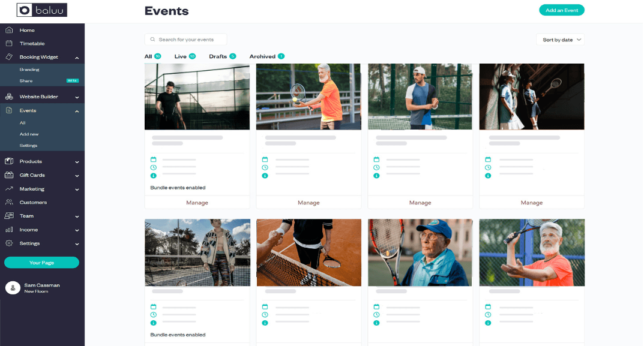
Task: Click the baluu logo
Action: tap(42, 10)
